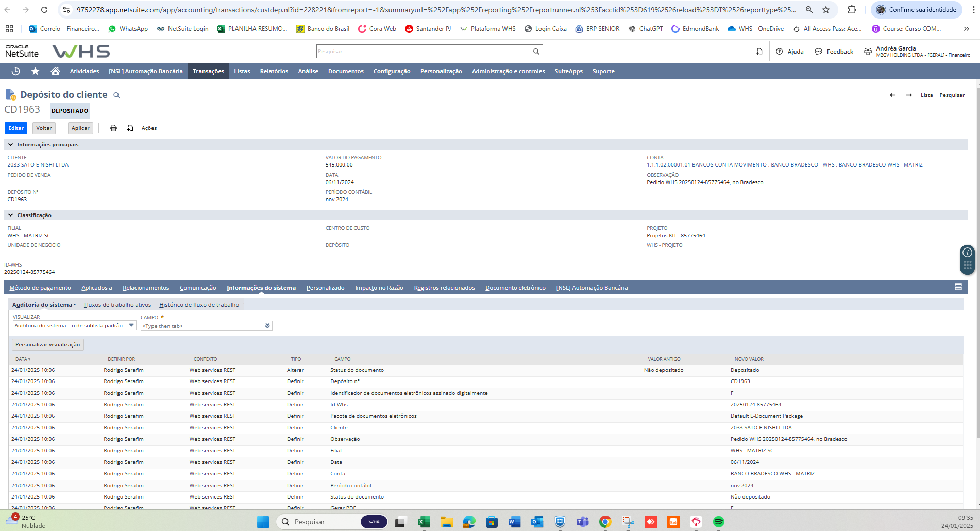Collapse the Classificação section
Image resolution: width=980 pixels, height=531 pixels.
(x=10, y=215)
